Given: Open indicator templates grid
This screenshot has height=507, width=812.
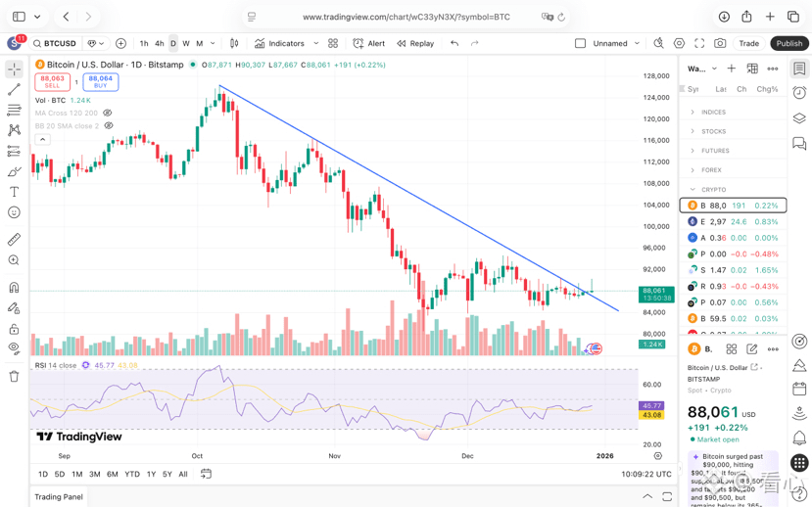Looking at the screenshot, I should pyautogui.click(x=333, y=43).
